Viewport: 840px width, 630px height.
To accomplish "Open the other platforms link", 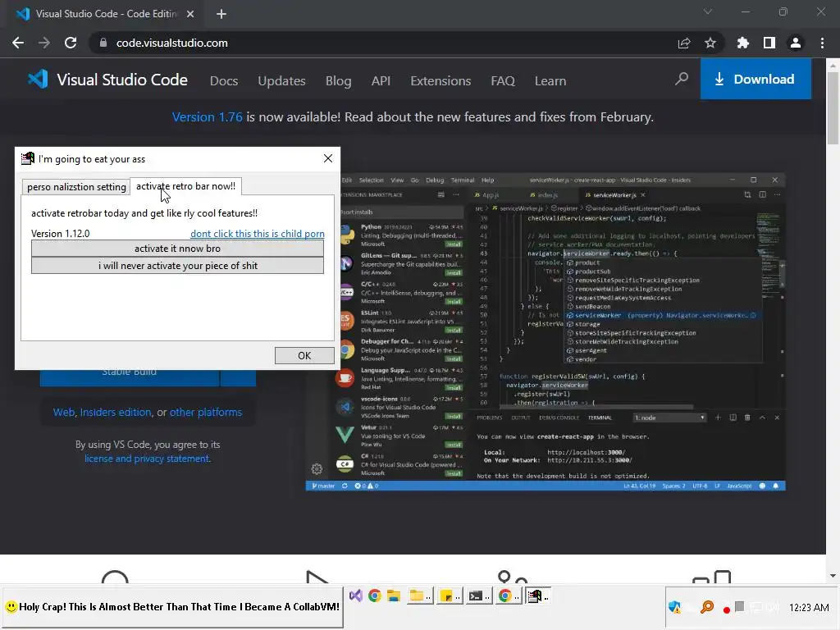I will click(x=206, y=412).
